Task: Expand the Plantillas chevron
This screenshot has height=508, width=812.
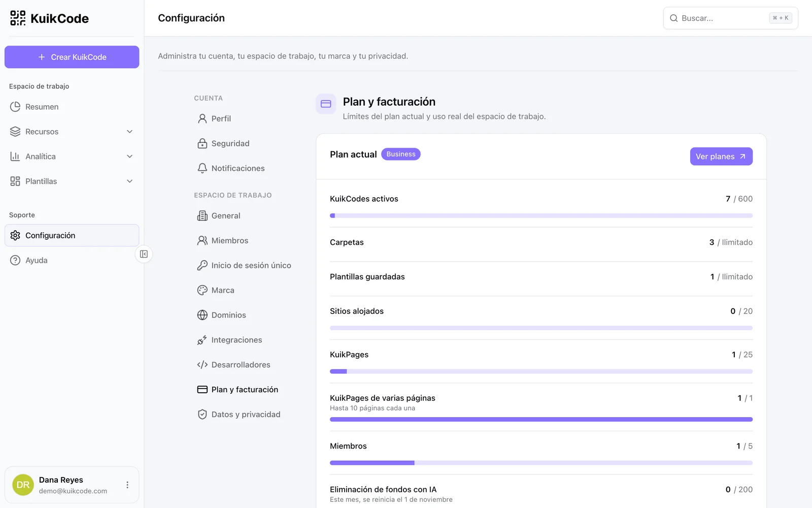Action: click(x=129, y=181)
